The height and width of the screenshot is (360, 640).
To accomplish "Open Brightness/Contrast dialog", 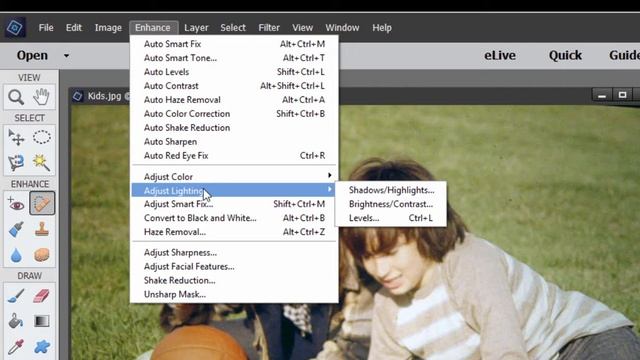I will pos(391,204).
